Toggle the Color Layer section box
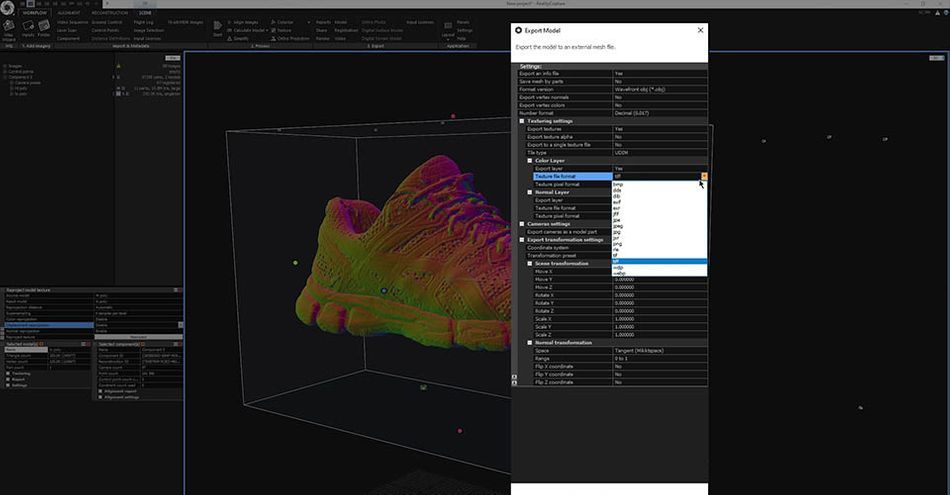 coord(530,160)
